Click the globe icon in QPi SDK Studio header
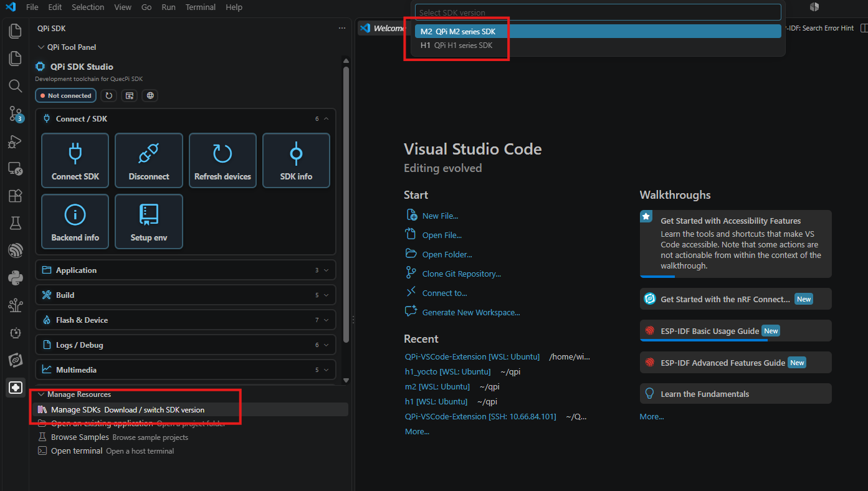 (150, 95)
